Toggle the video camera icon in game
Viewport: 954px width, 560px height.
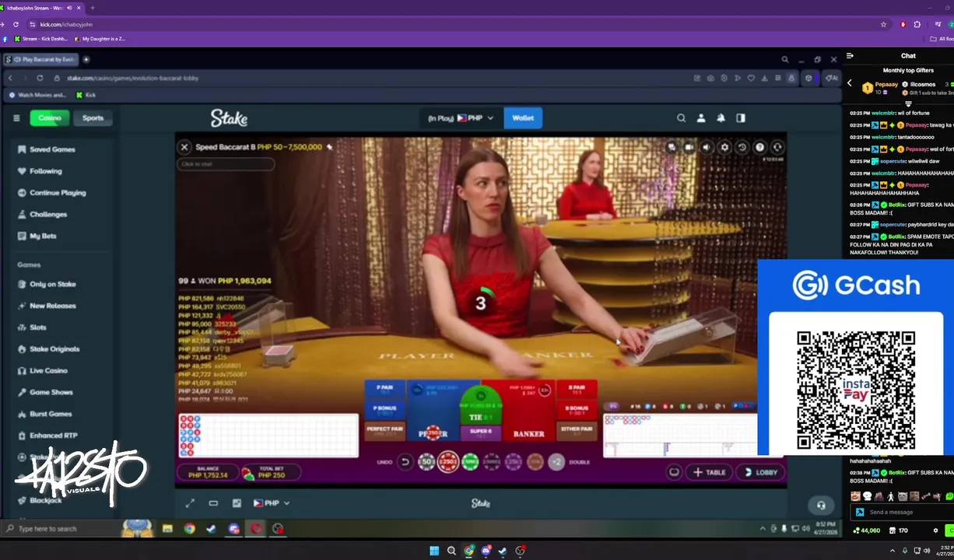pos(689,147)
